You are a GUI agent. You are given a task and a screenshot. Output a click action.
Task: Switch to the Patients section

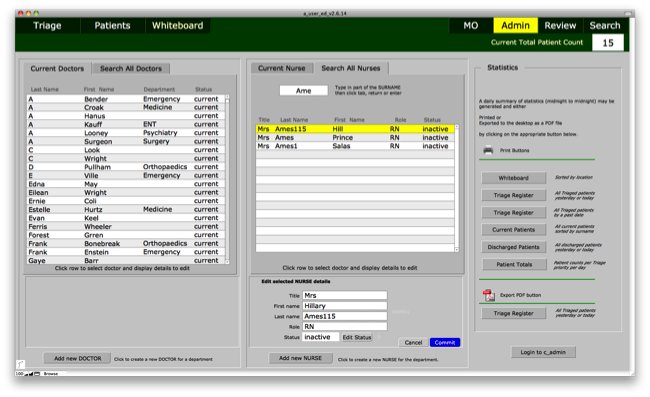tap(112, 26)
